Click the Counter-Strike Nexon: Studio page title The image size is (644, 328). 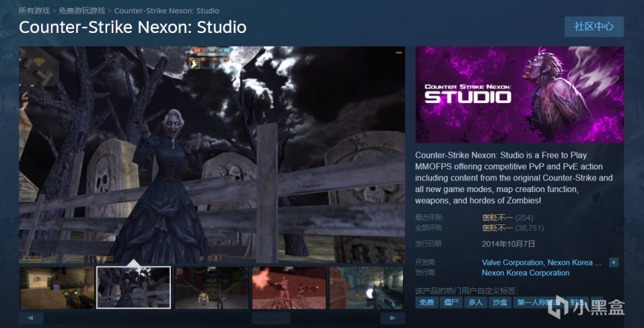click(x=133, y=27)
